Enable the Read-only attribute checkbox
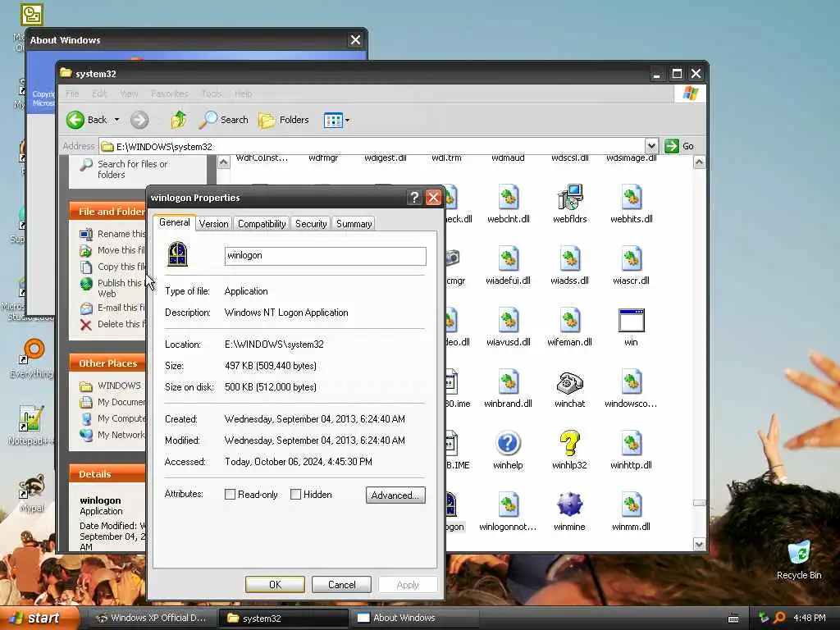 coord(230,495)
